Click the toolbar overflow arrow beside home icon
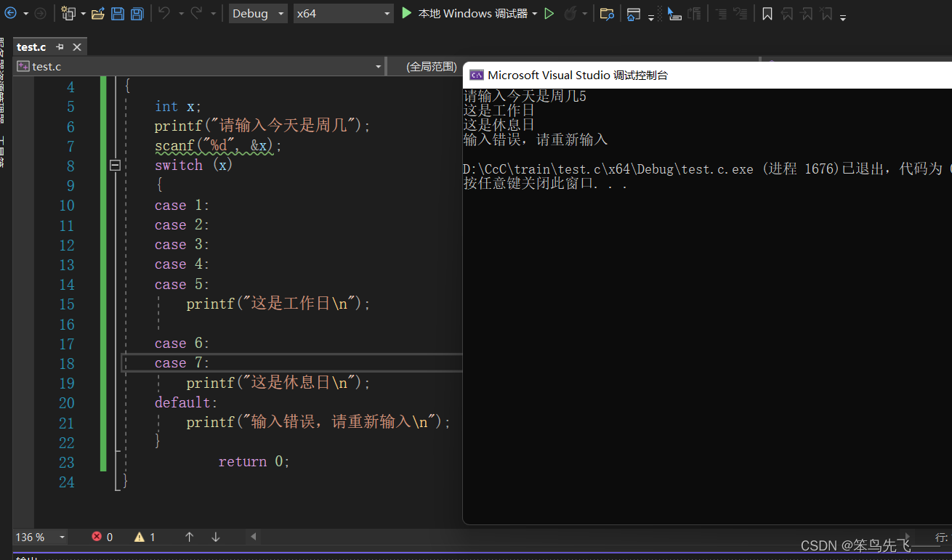 (x=650, y=17)
